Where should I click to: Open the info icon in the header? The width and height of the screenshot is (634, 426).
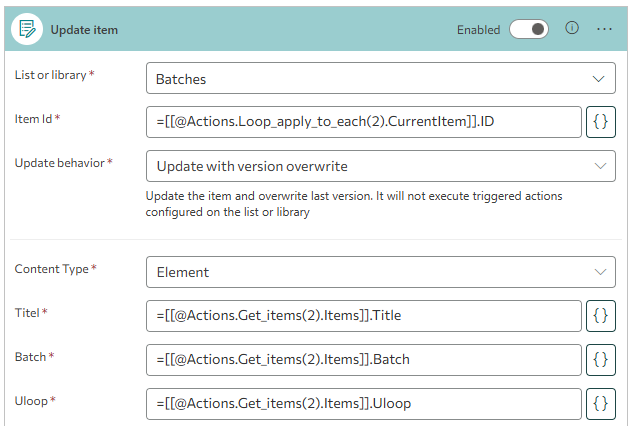tap(572, 29)
